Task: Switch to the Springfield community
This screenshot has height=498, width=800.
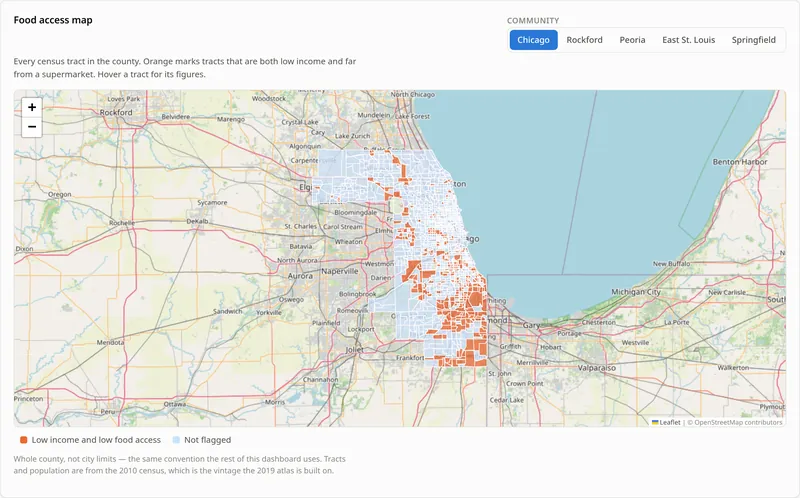Action: click(754, 40)
